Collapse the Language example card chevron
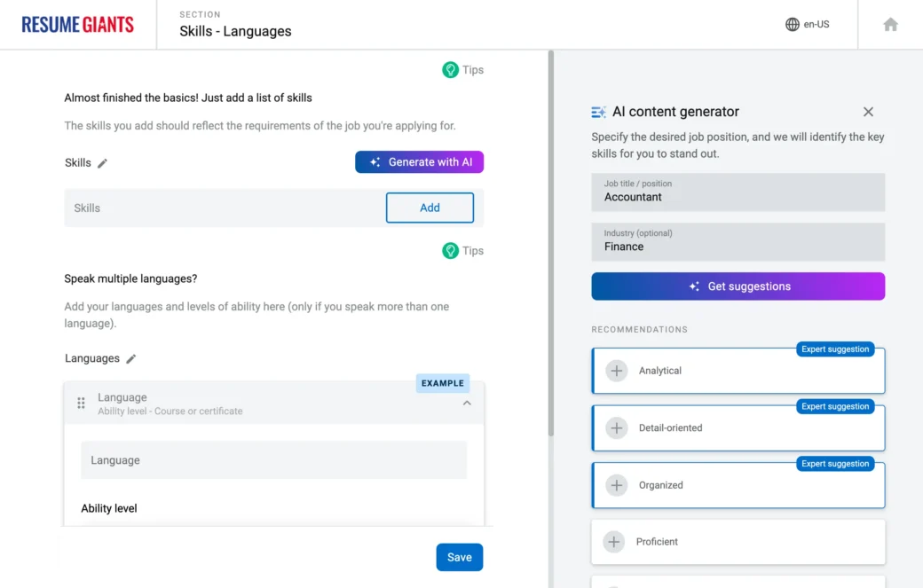The height and width of the screenshot is (588, 923). pos(467,404)
